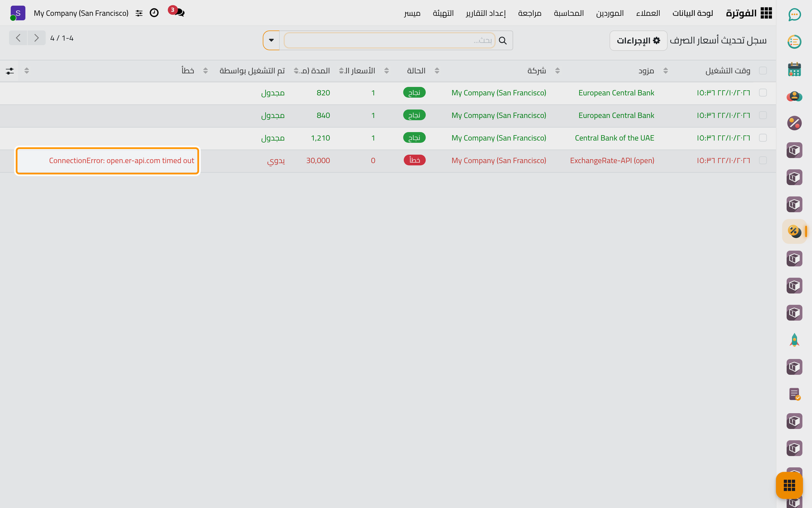Select checkbox for first European Central Bank row
The image size is (812, 508).
click(763, 93)
